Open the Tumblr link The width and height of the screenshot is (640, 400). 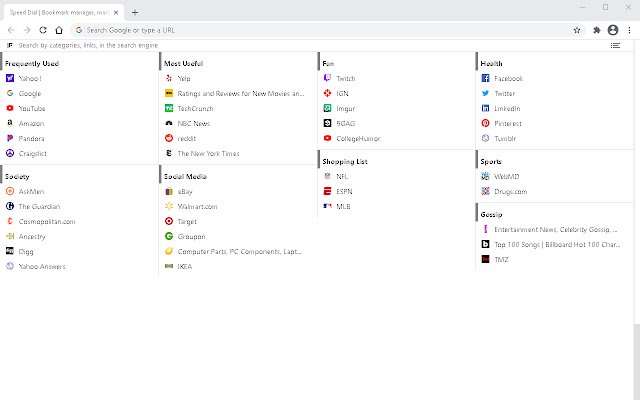(x=505, y=138)
